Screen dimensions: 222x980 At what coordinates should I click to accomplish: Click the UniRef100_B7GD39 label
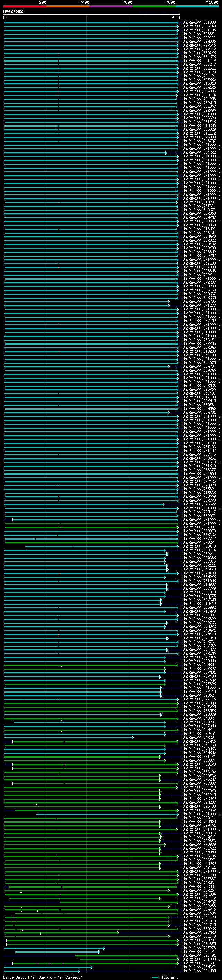199,137
